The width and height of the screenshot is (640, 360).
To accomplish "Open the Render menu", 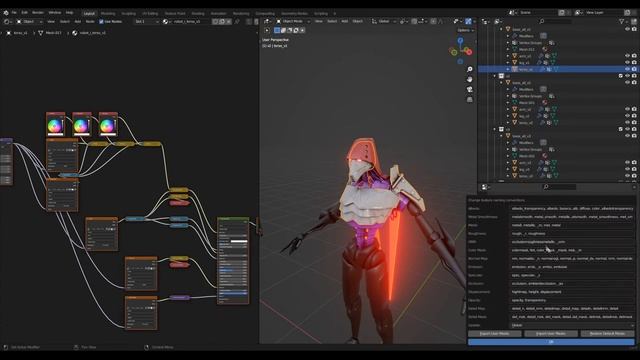I will click(38, 13).
